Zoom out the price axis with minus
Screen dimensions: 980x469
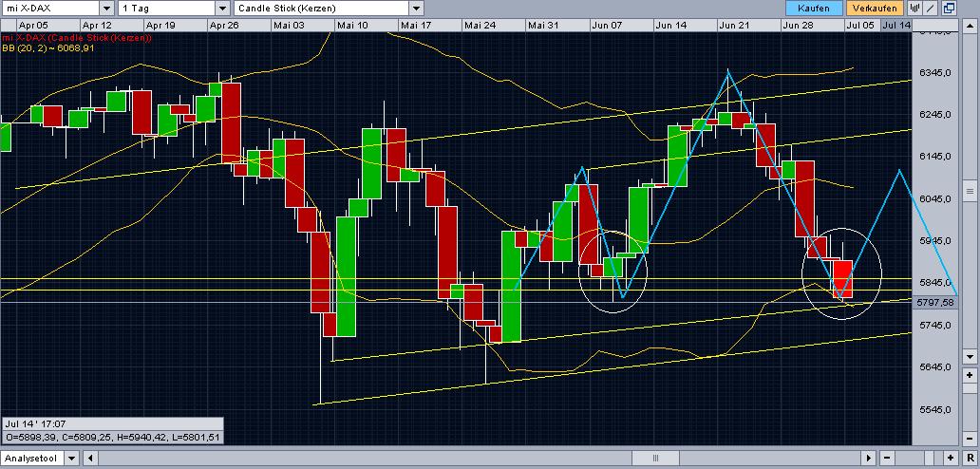click(970, 440)
